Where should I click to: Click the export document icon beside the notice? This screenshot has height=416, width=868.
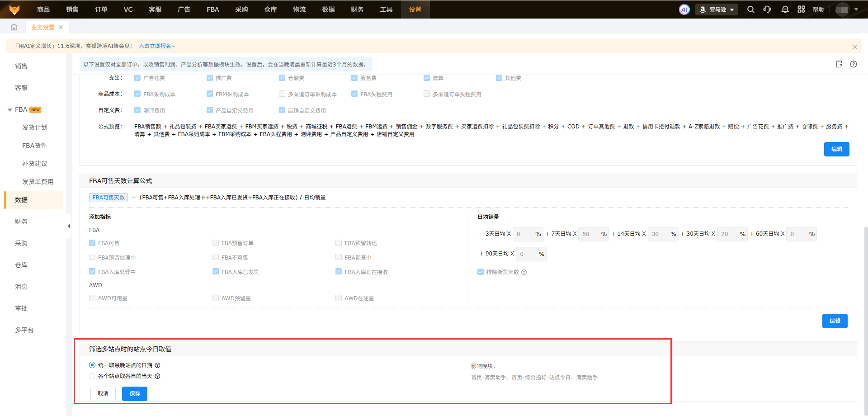pos(839,64)
